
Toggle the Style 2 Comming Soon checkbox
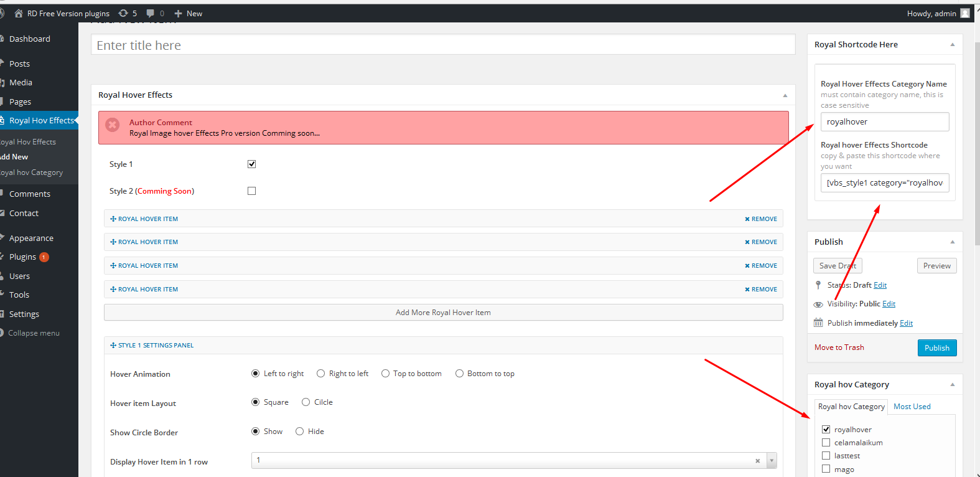click(251, 191)
